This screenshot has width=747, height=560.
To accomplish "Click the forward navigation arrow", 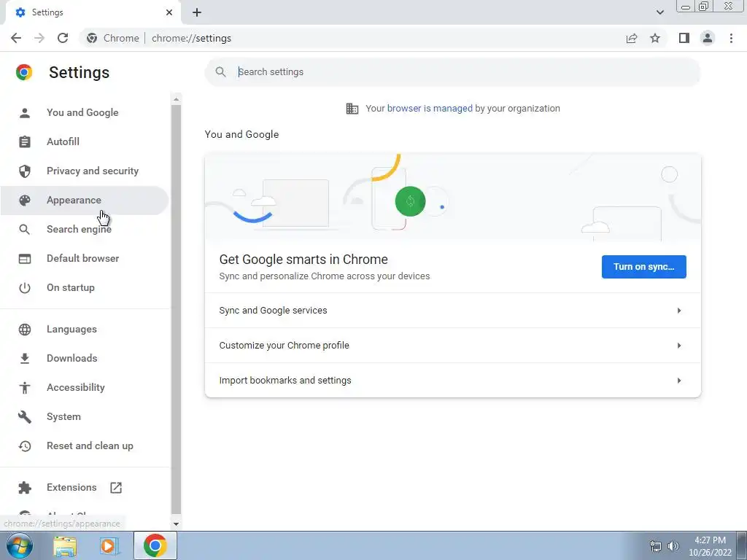I will pos(39,38).
